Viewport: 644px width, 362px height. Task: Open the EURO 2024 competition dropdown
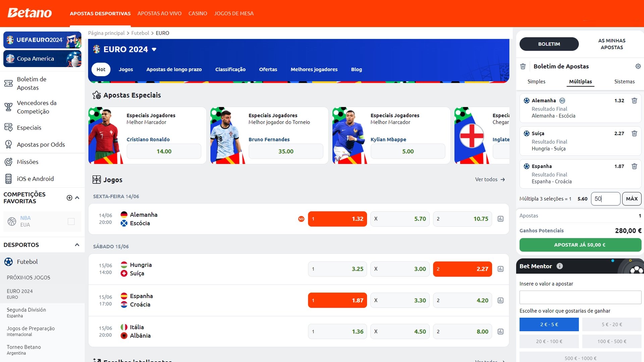154,49
